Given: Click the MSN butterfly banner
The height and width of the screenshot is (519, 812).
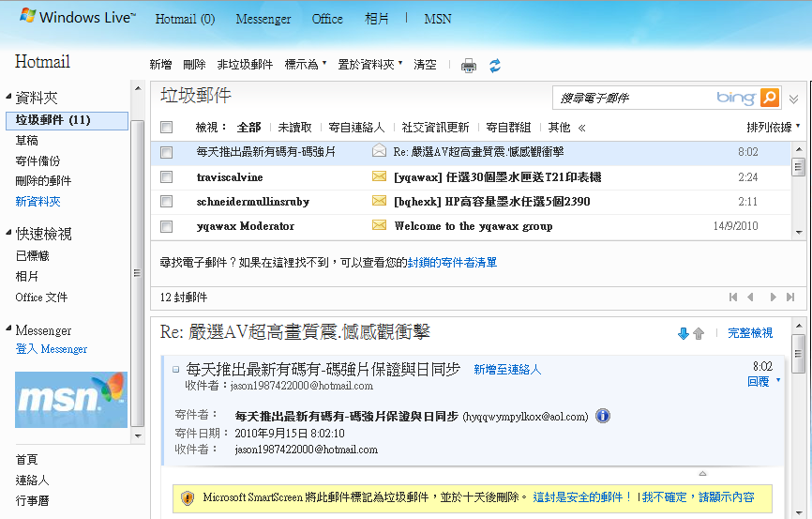Looking at the screenshot, I should 71,400.
